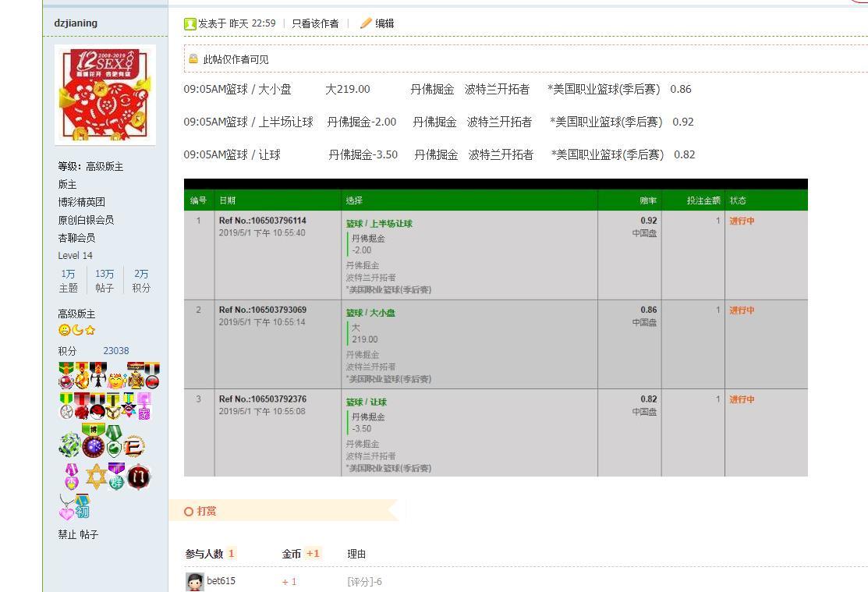This screenshot has width=868, height=592.
Task: Click the crescent moon rank icon
Action: (x=77, y=330)
